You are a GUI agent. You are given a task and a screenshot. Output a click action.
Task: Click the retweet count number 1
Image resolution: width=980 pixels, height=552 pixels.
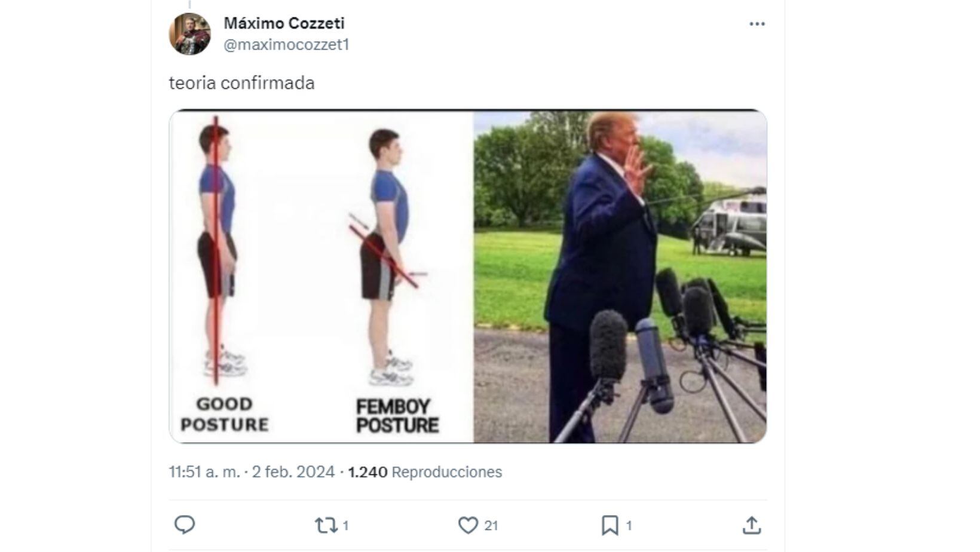point(345,526)
